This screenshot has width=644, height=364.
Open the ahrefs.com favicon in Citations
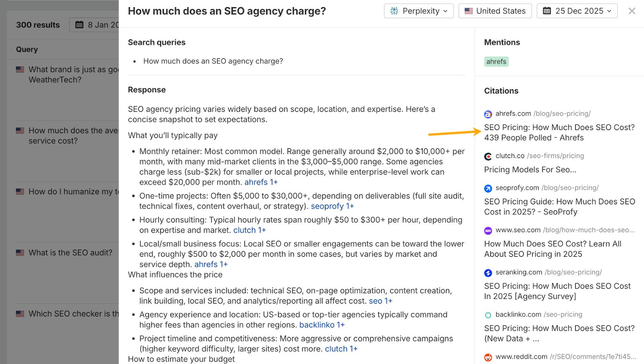click(x=488, y=113)
